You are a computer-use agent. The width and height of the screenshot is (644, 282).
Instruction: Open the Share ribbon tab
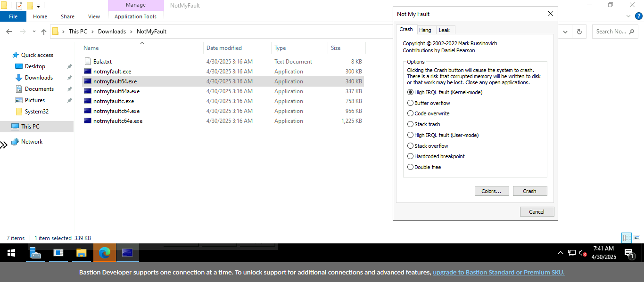click(x=67, y=16)
